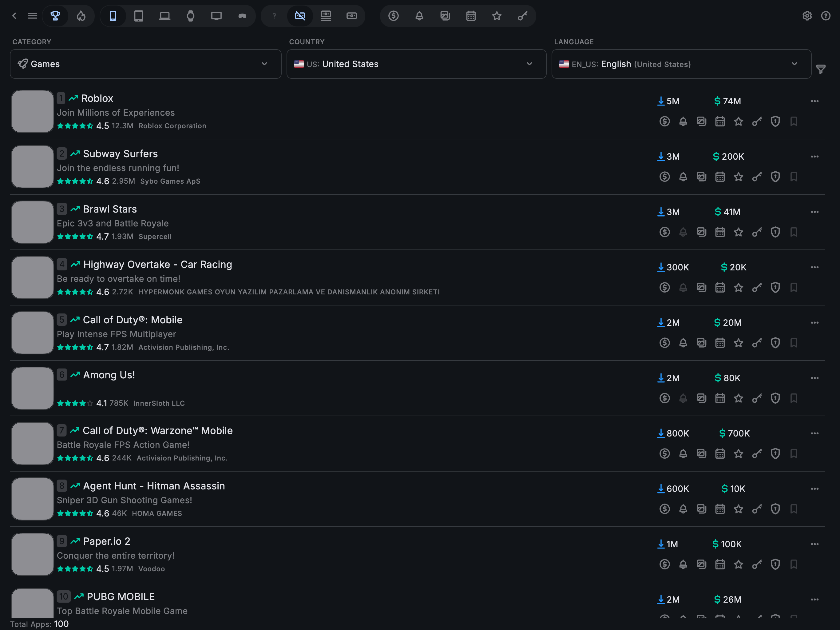Screen dimensions: 840x630
Task: Open the Games category dropdown
Action: [145, 64]
